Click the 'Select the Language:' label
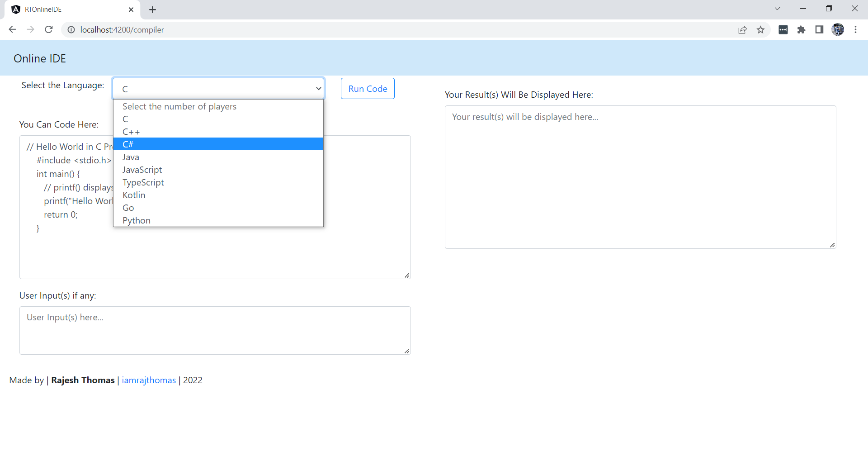This screenshot has height=466, width=868. (63, 85)
